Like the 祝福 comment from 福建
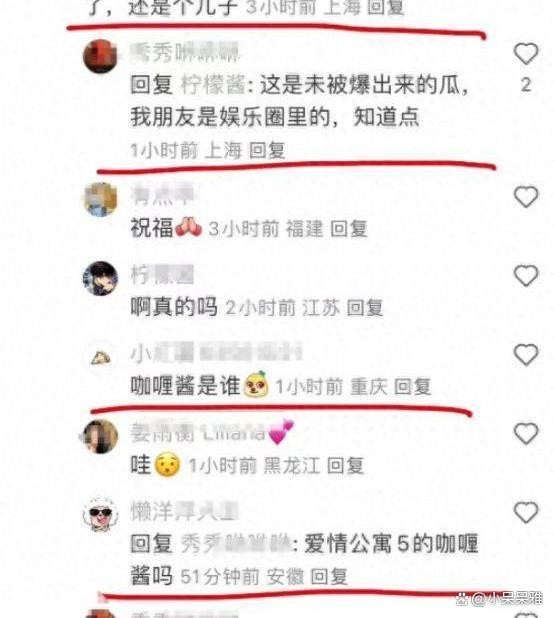 pos(526,196)
